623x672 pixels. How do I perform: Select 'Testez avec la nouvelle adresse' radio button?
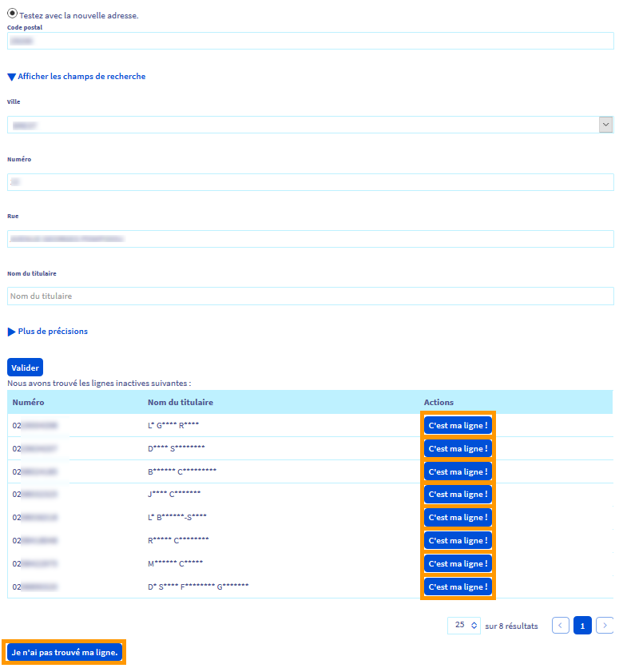12,14
